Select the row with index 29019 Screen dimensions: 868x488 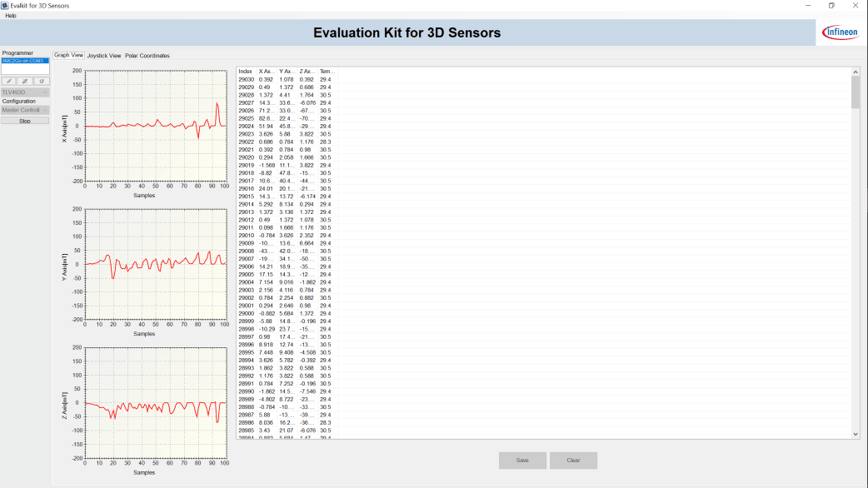(x=287, y=166)
